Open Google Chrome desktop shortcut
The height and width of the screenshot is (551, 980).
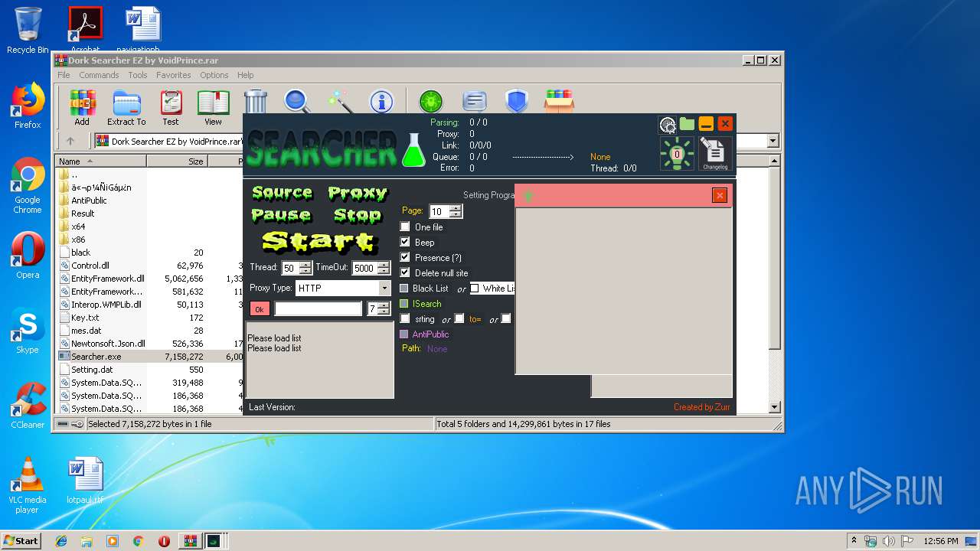point(28,185)
